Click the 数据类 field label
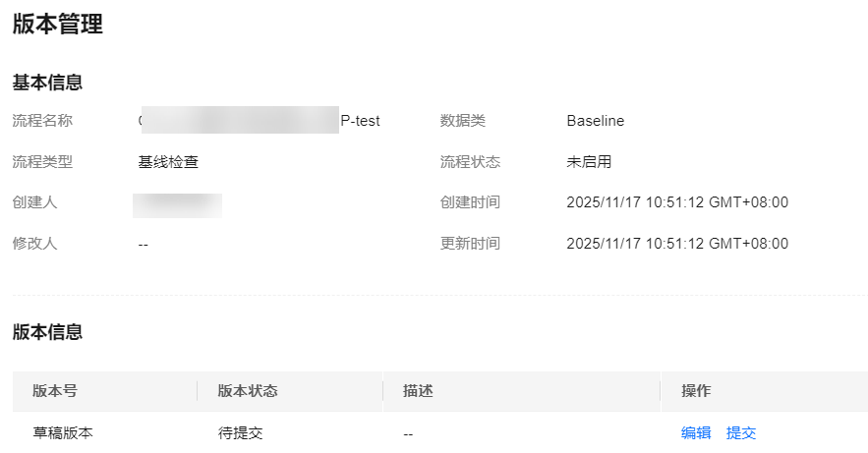868x453 pixels. pyautogui.click(x=463, y=121)
